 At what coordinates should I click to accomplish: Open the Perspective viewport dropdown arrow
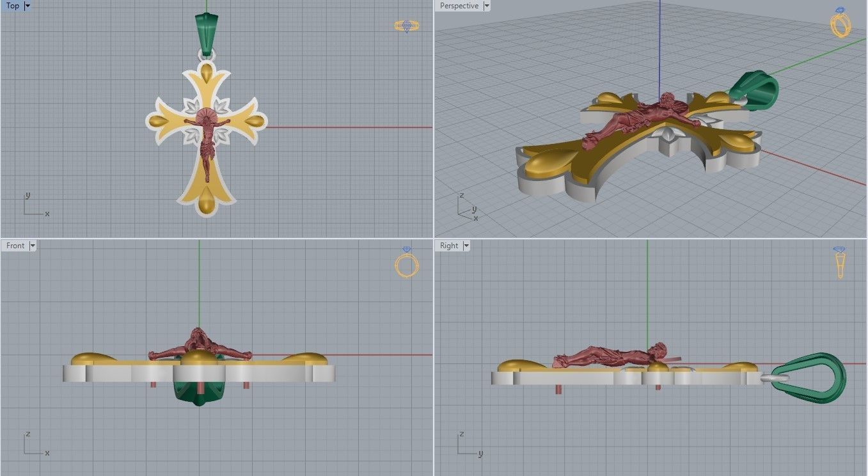click(x=487, y=6)
